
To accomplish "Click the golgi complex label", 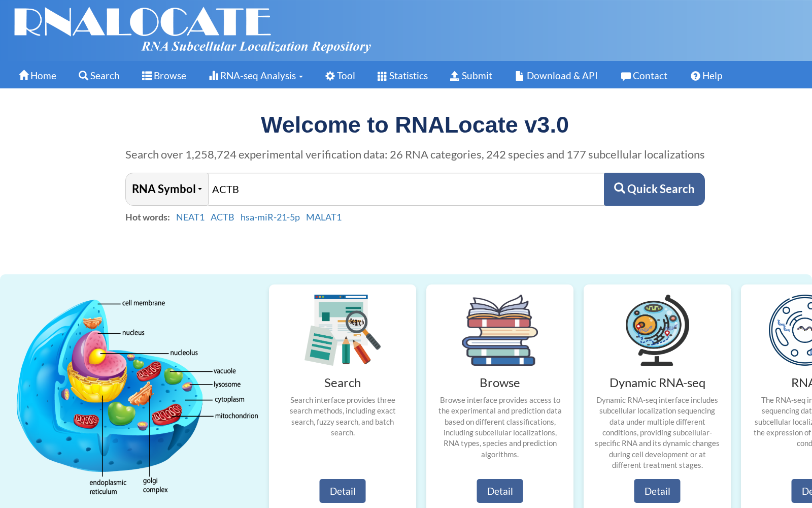I will coord(155,485).
